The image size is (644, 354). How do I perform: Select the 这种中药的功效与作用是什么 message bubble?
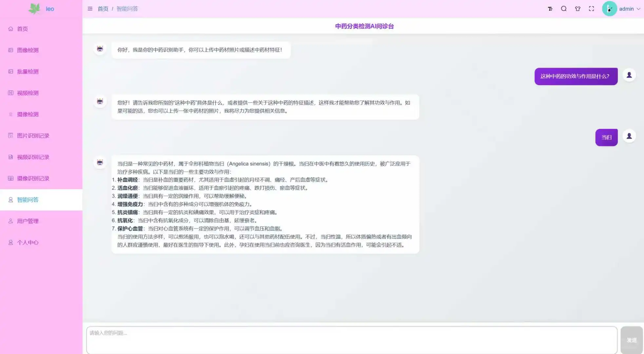click(576, 76)
